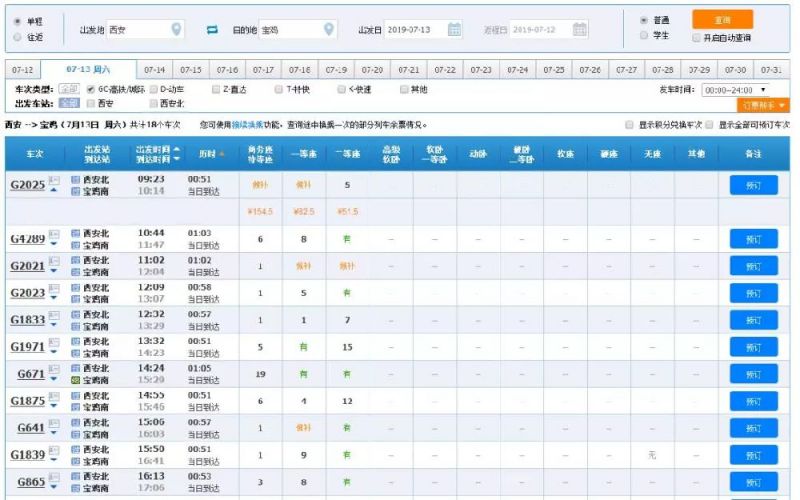Click the stop-list icon next to G2025
This screenshot has width=800, height=500.
(54, 180)
